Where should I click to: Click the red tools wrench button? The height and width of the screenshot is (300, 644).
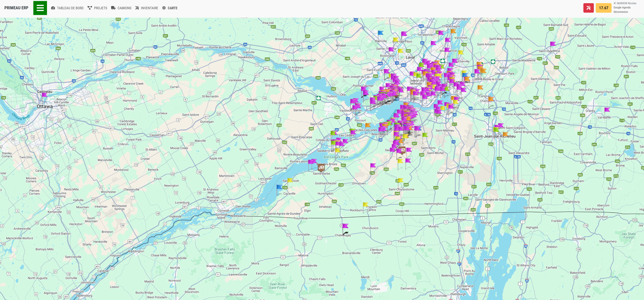pos(588,8)
